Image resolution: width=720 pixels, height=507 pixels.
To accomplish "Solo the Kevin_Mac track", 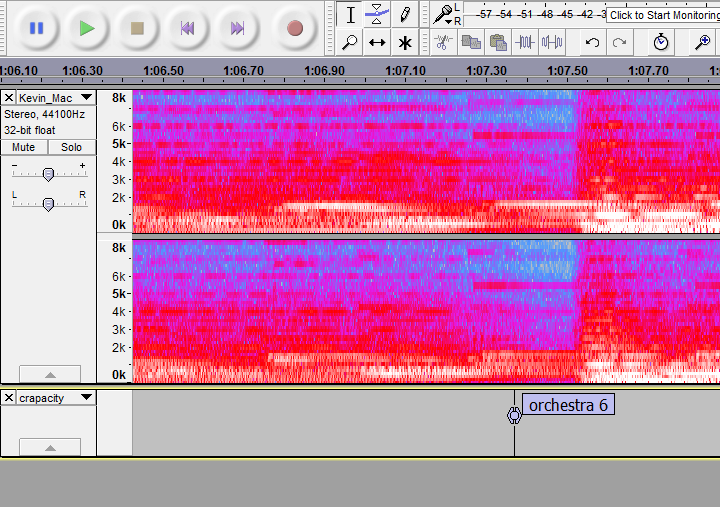I will point(71,147).
